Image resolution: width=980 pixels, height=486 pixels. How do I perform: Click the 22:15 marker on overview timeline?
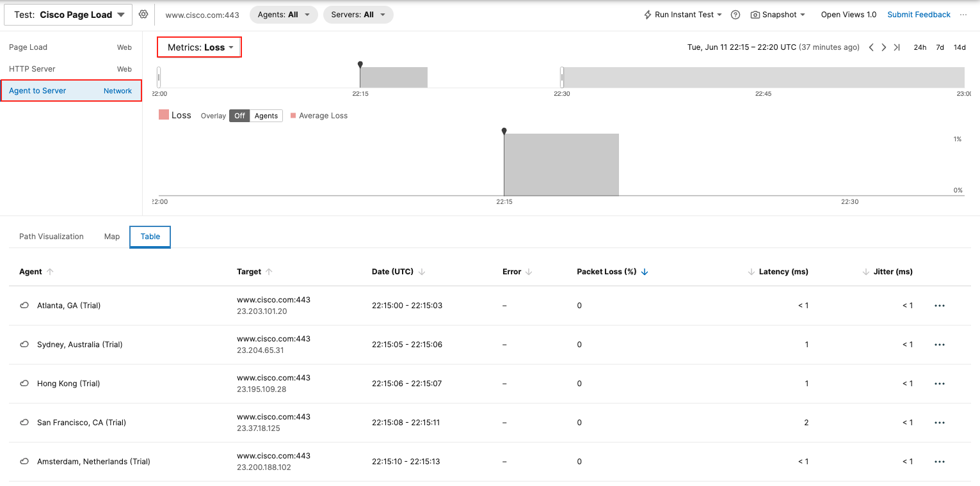360,65
